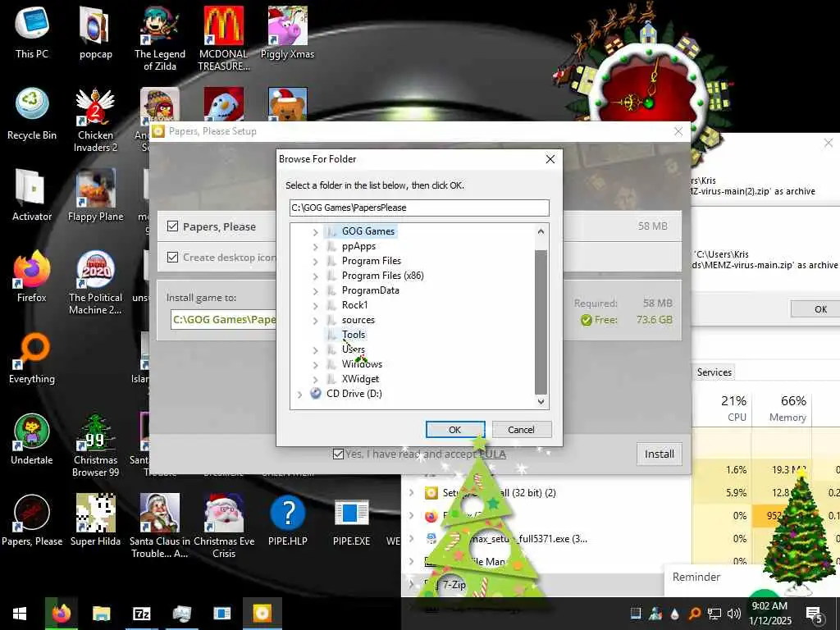Open the popcap desktop icon
840x630 pixels.
click(x=95, y=32)
